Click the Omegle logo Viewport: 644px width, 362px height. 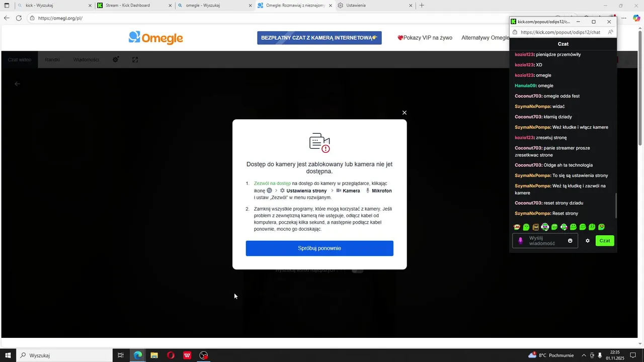pos(155,38)
